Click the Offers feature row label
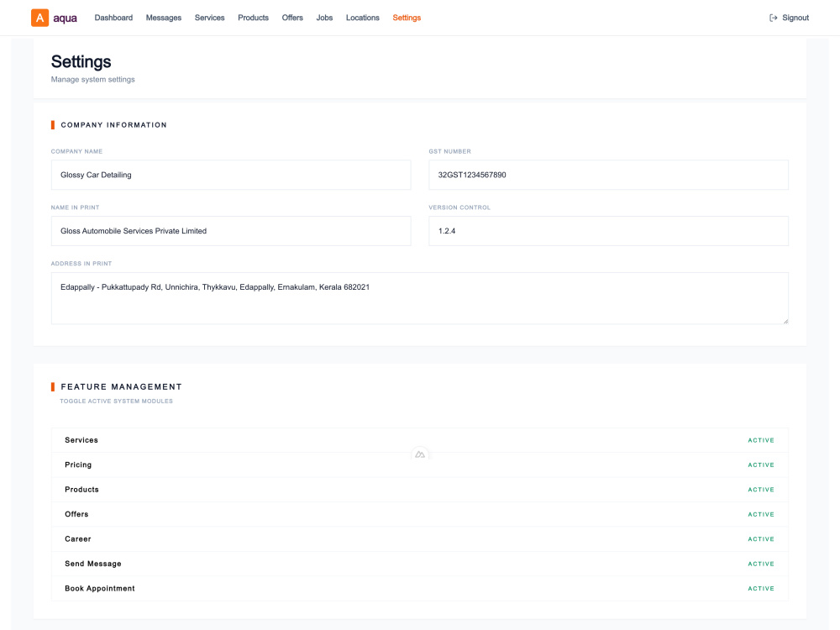Viewport: 840px width, 630px height. tap(76, 514)
